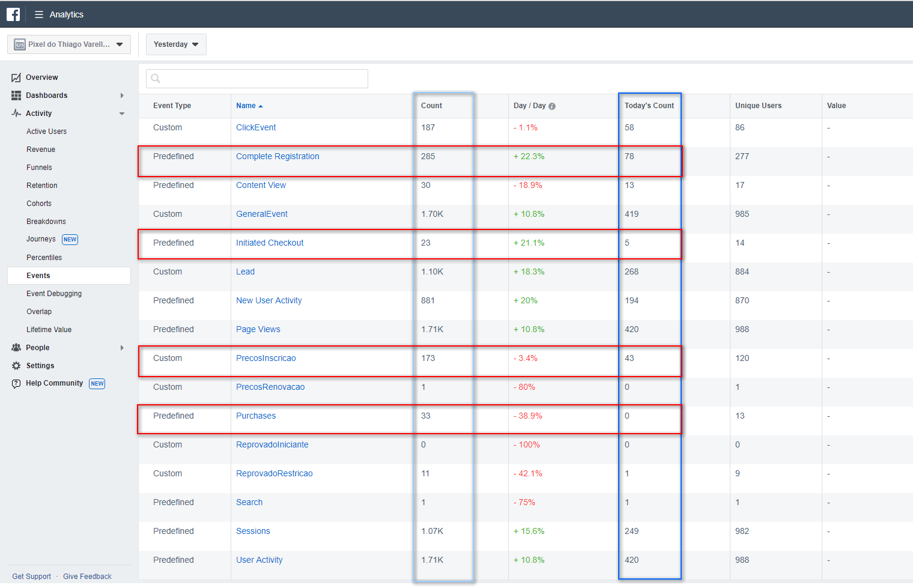Click the Day / Day info icon
Image resolution: width=913 pixels, height=588 pixels.
point(552,106)
